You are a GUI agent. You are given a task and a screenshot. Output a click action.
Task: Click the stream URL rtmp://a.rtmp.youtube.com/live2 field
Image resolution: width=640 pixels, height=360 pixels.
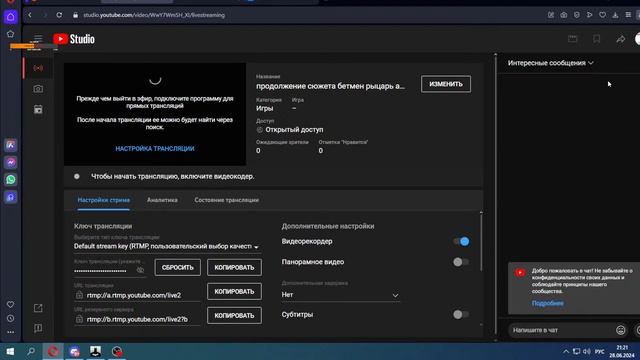click(x=138, y=295)
